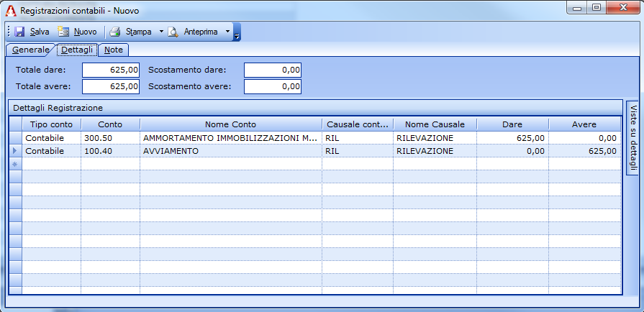This screenshot has height=312, width=644.
Task: Switch to the Generale tab
Action: 30,50
